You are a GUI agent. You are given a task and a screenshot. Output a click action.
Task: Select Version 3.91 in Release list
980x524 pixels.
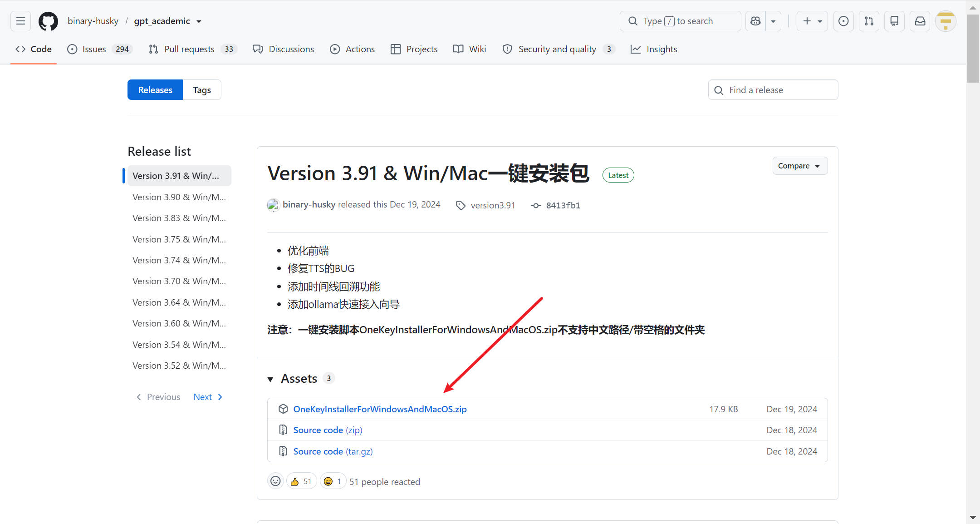coord(179,176)
